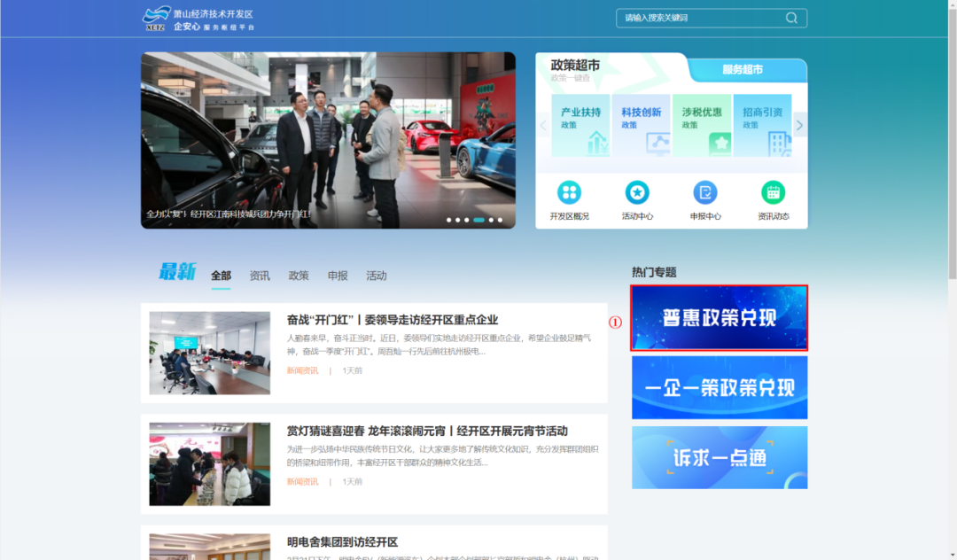Image resolution: width=957 pixels, height=560 pixels.
Task: Open 普惠政策兑现 banner
Action: pyautogui.click(x=719, y=318)
